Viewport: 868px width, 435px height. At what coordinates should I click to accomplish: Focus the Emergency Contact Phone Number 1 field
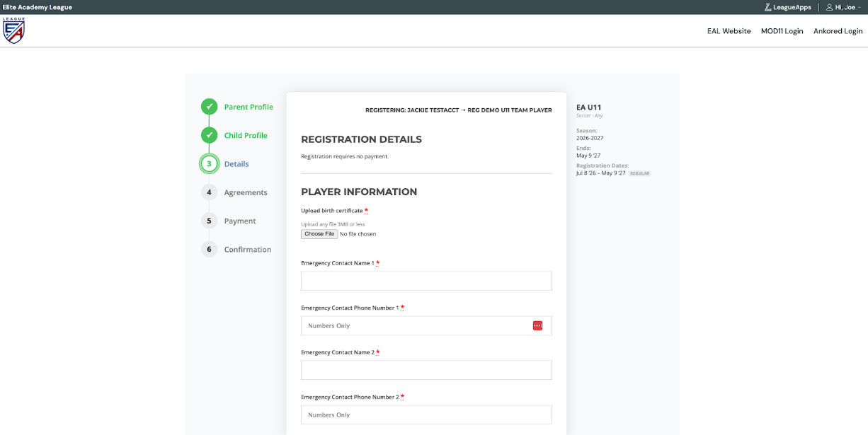[426, 325]
